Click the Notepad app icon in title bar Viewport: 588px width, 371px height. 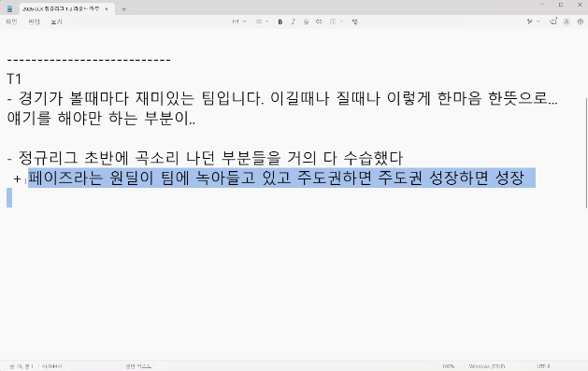[x=9, y=8]
